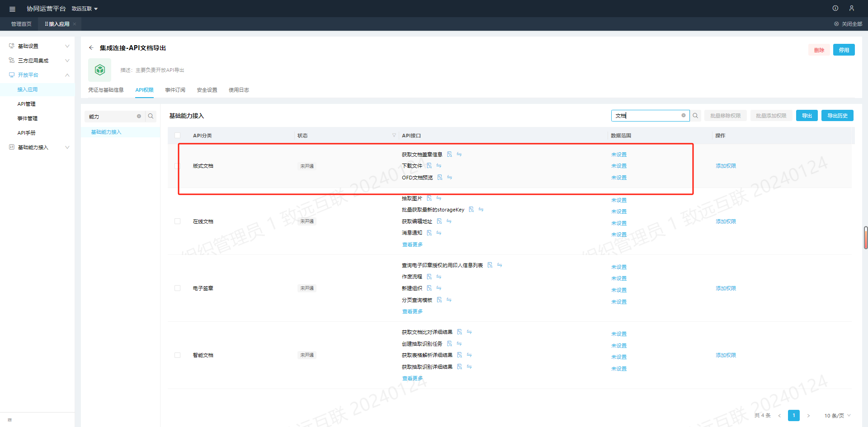
Task: Open the 状态 column filter
Action: coord(394,136)
